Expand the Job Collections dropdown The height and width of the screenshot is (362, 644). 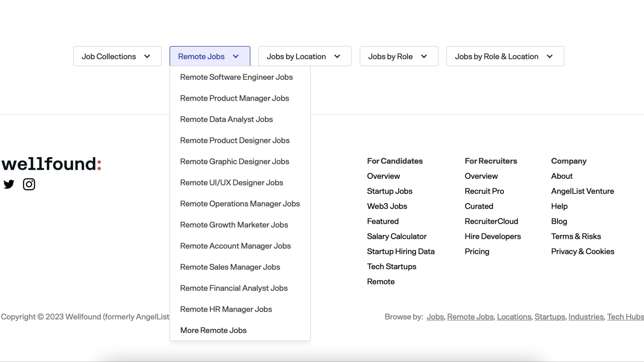(117, 56)
